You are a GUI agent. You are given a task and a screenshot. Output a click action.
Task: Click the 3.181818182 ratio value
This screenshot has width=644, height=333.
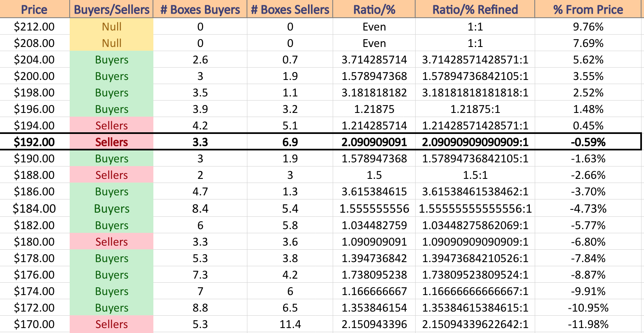click(x=374, y=93)
